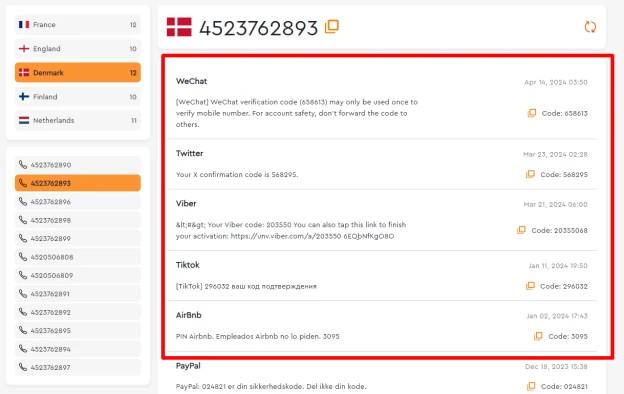Select France in the country list
Screen dimensions: 624x394
click(x=78, y=25)
